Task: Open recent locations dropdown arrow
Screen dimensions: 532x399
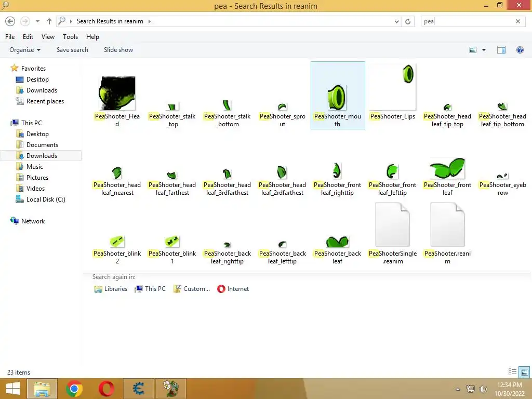Action: (x=37, y=21)
